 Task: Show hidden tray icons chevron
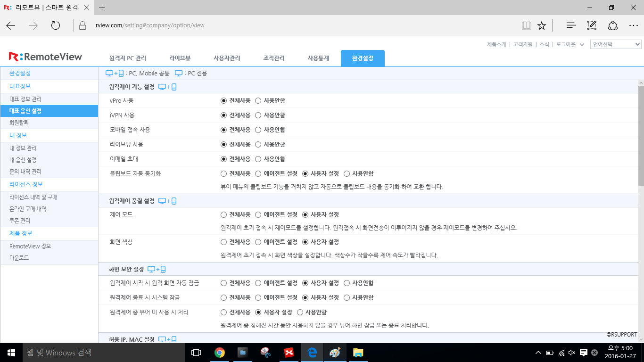(538, 353)
